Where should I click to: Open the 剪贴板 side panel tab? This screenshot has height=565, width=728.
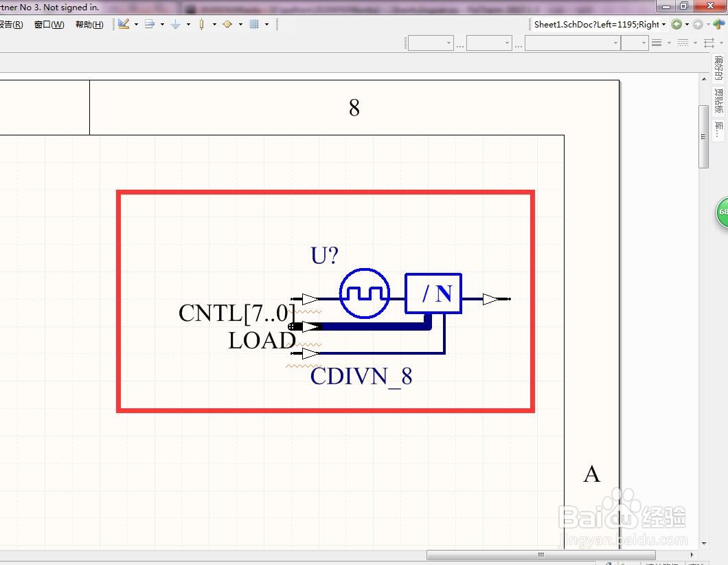point(718,100)
